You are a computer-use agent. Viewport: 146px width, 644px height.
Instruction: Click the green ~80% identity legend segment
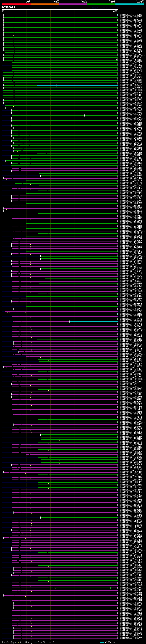[101, 4]
